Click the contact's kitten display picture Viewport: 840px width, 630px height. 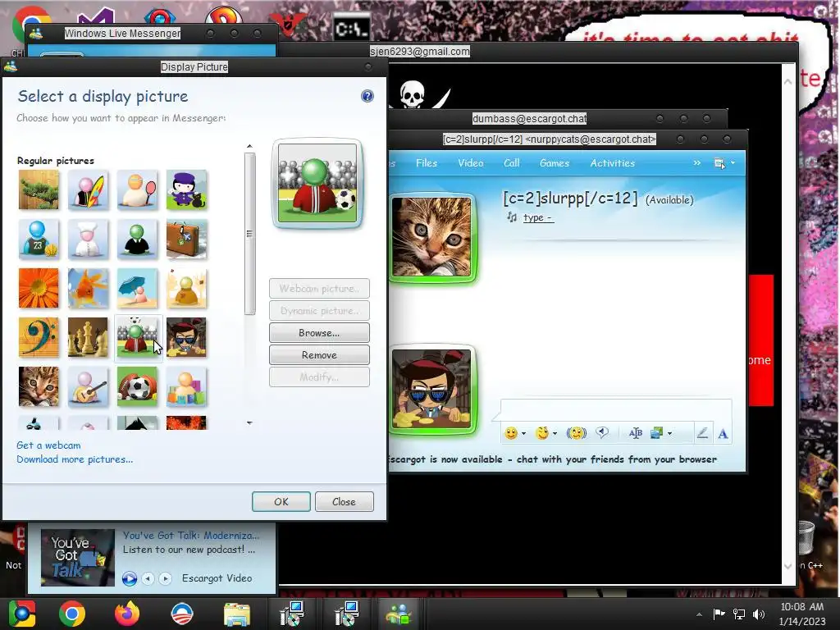(x=431, y=237)
